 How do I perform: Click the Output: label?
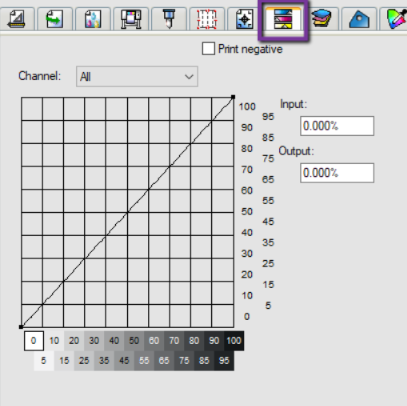[296, 151]
